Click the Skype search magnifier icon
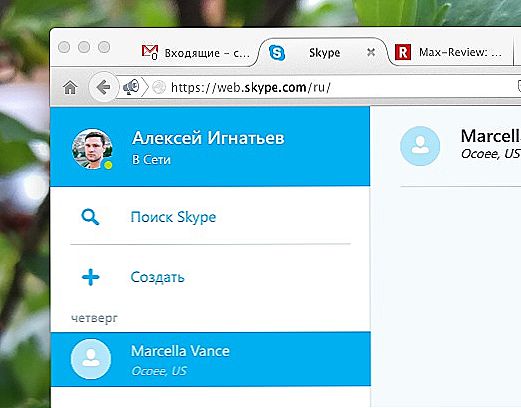The width and height of the screenshot is (521, 408). click(x=90, y=217)
